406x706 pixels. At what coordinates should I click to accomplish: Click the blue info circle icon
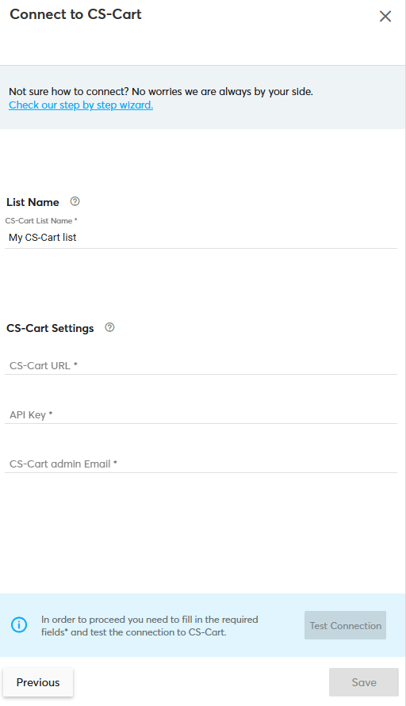[x=19, y=625]
